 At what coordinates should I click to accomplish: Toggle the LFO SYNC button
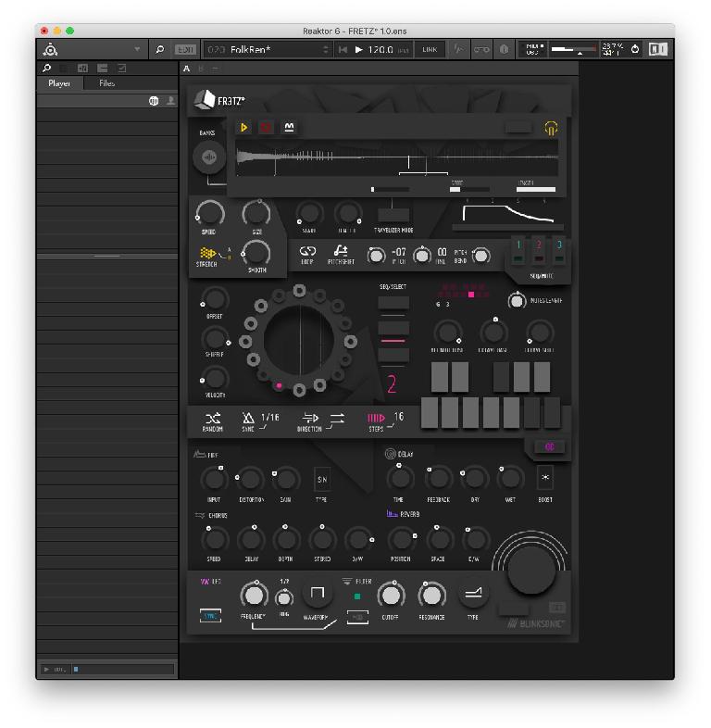210,616
